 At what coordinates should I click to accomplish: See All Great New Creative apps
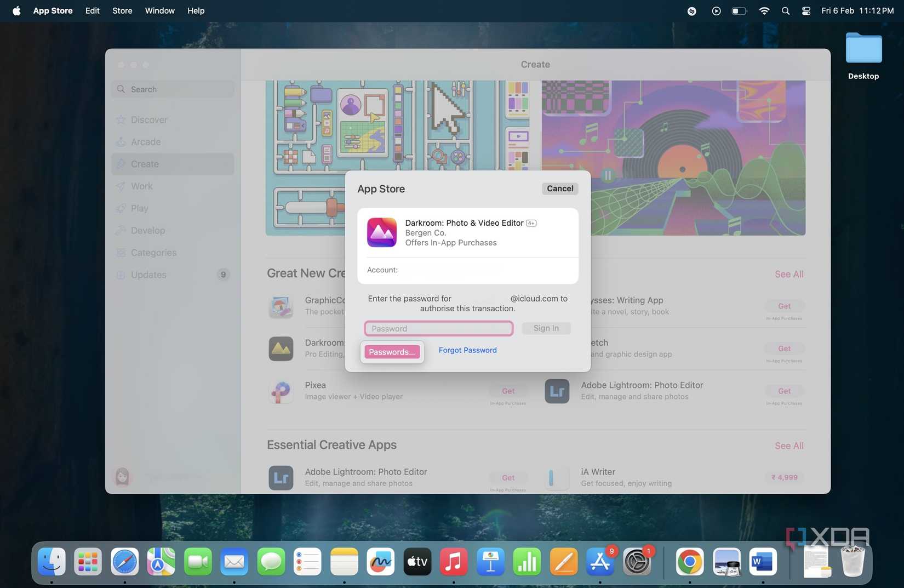coord(789,274)
